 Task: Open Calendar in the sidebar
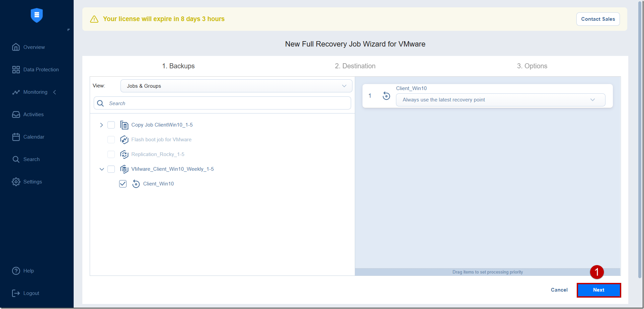tap(34, 137)
